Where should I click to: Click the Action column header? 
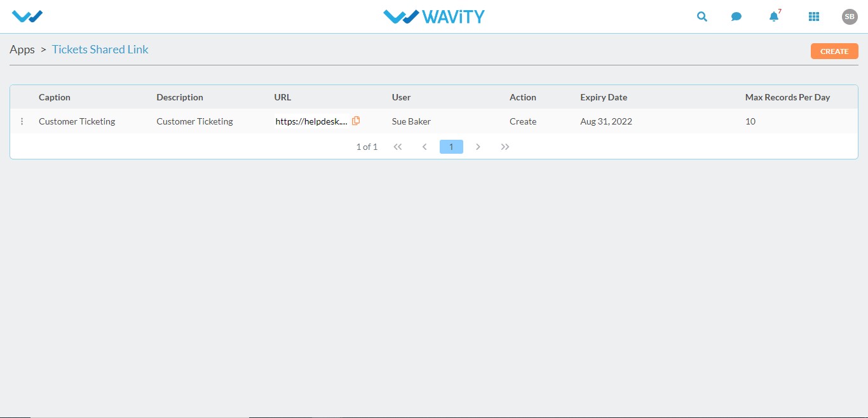[x=523, y=97]
